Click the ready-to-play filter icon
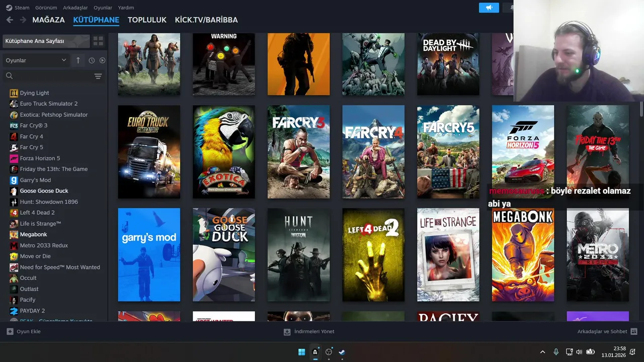 [x=103, y=60]
